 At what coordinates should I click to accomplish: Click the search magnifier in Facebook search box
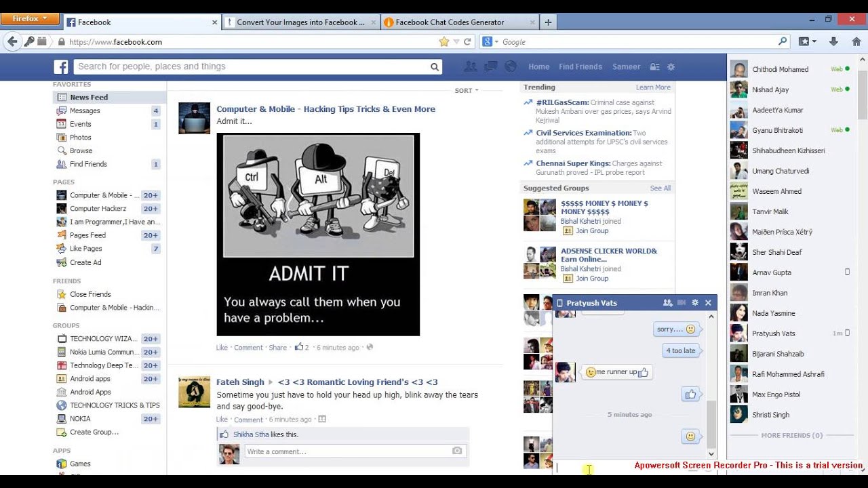pos(435,66)
